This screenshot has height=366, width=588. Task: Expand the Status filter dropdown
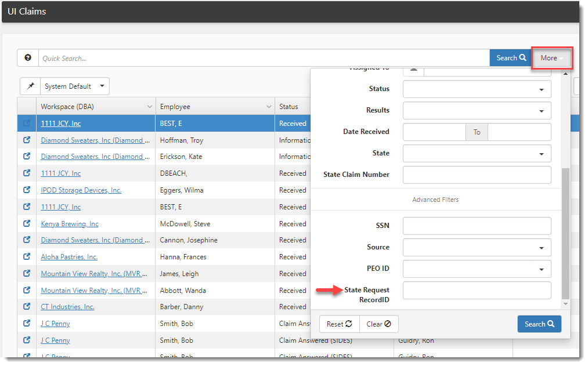(x=477, y=89)
